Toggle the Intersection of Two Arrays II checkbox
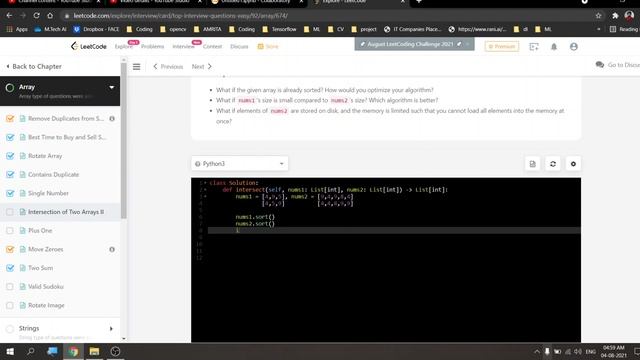Viewport: 640px width, 360px height. pos(10,212)
